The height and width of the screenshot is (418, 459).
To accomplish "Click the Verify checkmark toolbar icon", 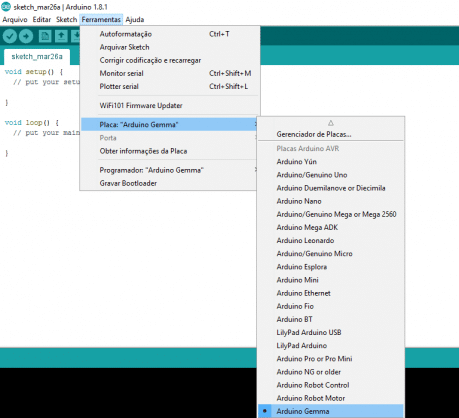I will point(10,36).
